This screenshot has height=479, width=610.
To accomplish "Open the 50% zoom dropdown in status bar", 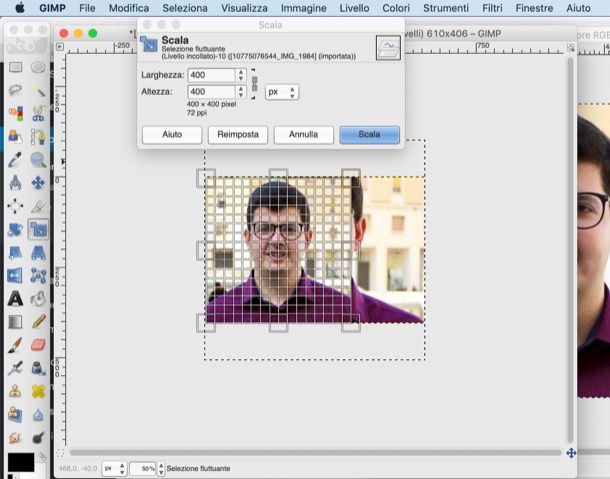I will point(148,468).
